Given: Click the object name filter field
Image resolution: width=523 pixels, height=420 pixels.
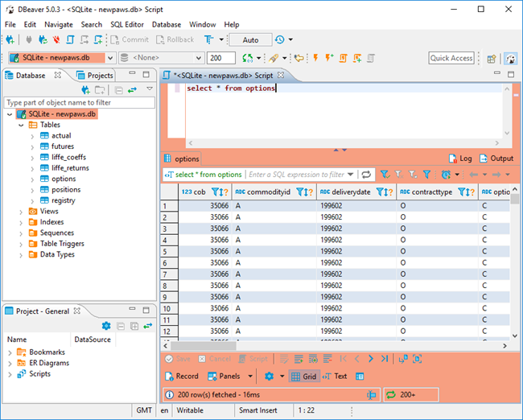Looking at the screenshot, I should (x=80, y=102).
